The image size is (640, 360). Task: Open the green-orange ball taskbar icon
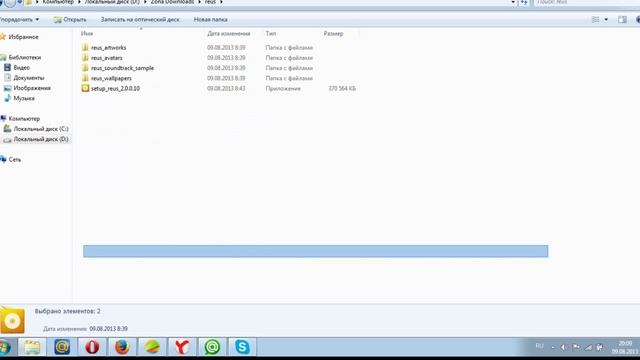click(x=152, y=347)
